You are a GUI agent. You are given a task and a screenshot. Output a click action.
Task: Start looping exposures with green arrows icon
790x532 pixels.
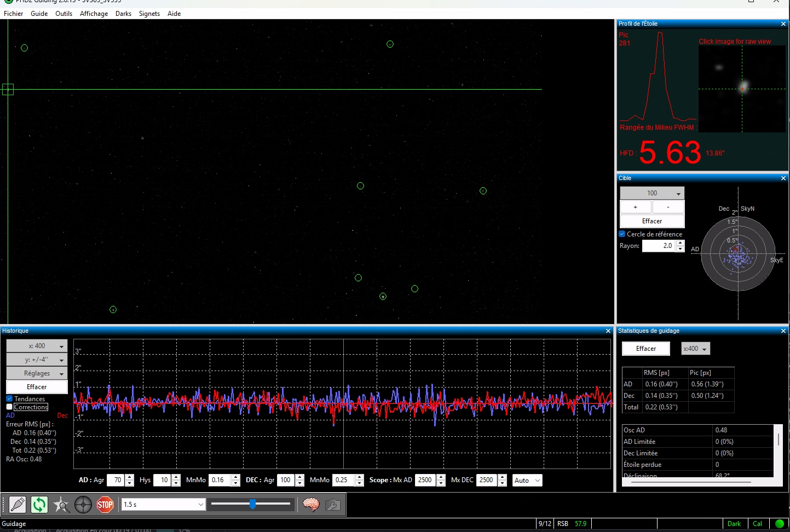click(x=39, y=505)
